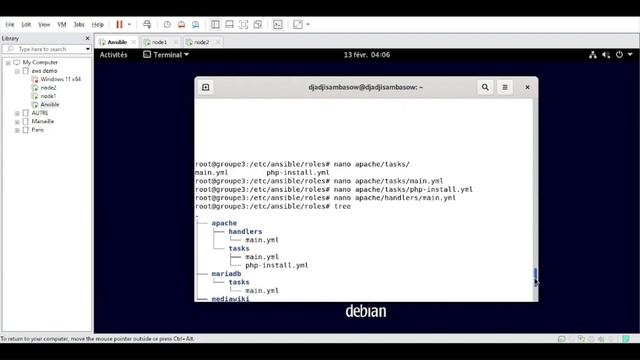This screenshot has width=640, height=360.
Task: Click the network status icon
Action: [x=593, y=55]
